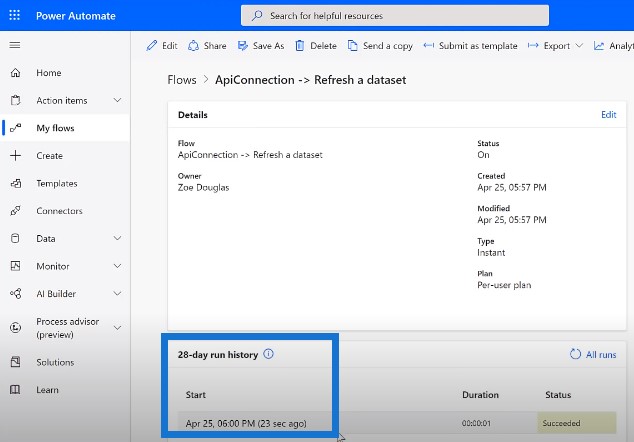Click the Delete toolbar button label
This screenshot has height=442, width=634.
click(x=323, y=46)
